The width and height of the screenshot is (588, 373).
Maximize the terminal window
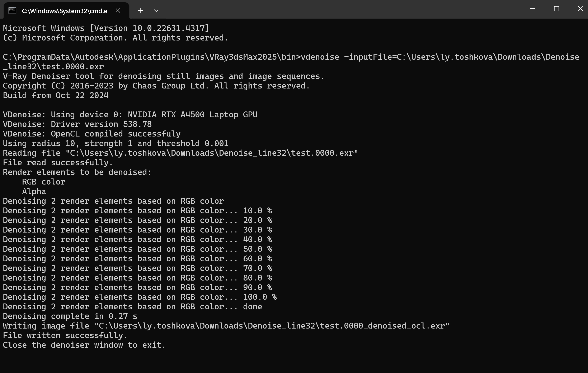click(556, 9)
